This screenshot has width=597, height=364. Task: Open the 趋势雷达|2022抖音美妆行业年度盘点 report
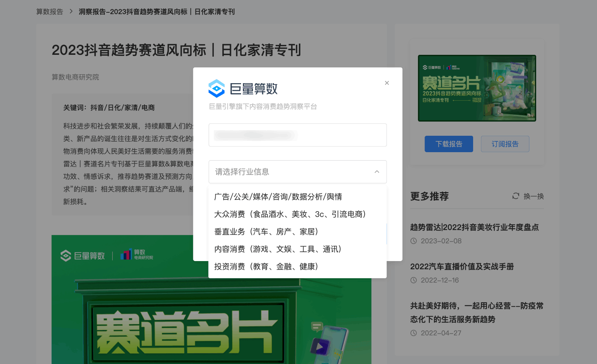[x=474, y=228]
